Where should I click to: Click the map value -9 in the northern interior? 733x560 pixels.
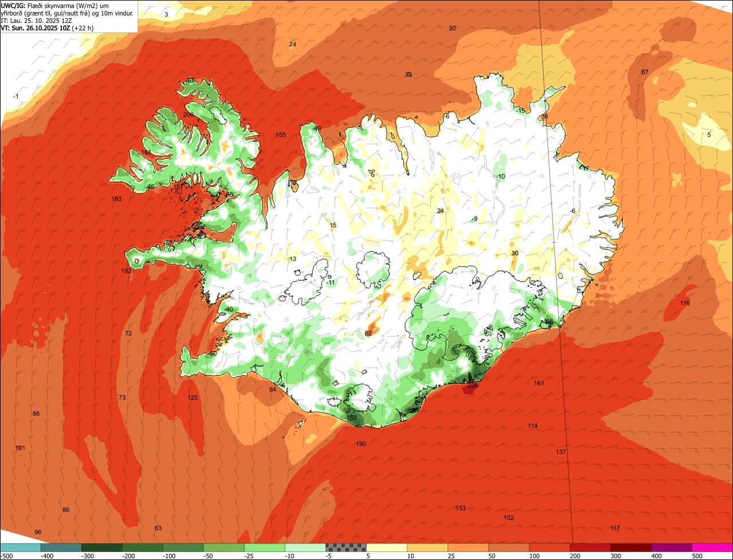(475, 219)
